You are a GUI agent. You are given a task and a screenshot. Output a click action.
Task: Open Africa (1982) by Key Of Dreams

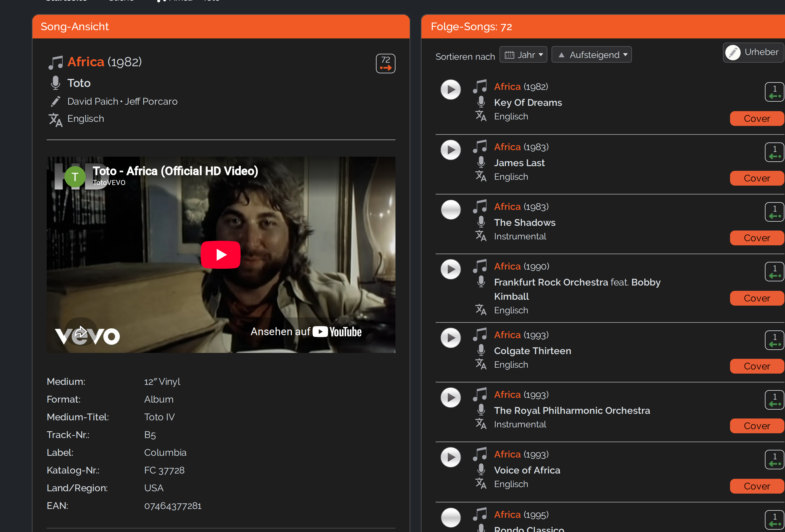tap(507, 87)
